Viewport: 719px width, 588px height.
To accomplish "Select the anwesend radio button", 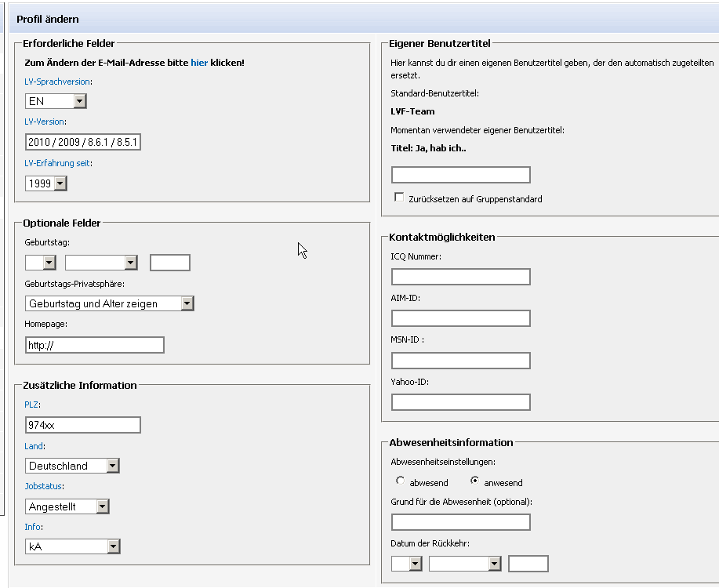I will (x=474, y=481).
